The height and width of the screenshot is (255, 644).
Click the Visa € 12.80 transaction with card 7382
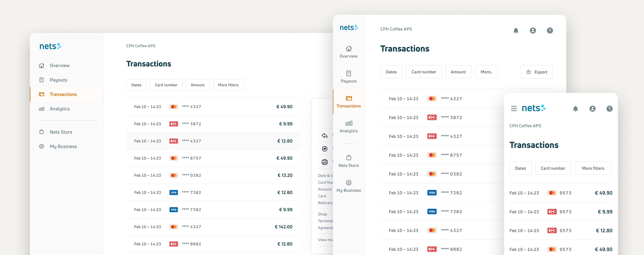pyautogui.click(x=213, y=193)
